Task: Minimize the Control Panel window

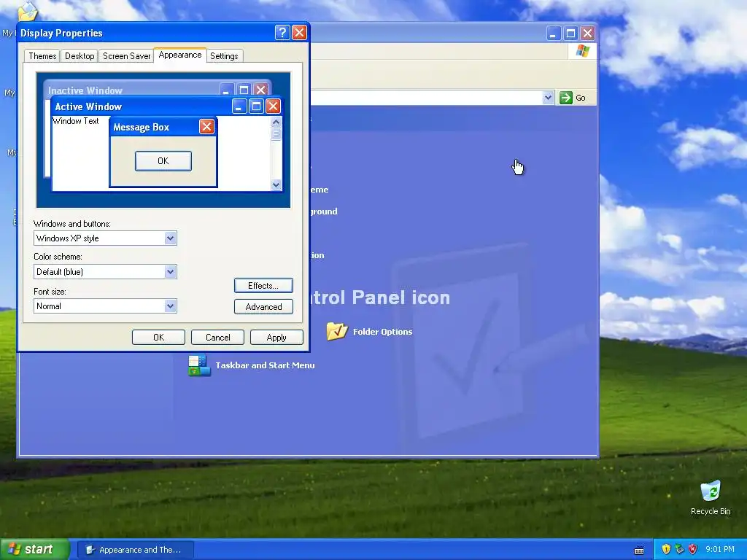Action: (x=553, y=34)
